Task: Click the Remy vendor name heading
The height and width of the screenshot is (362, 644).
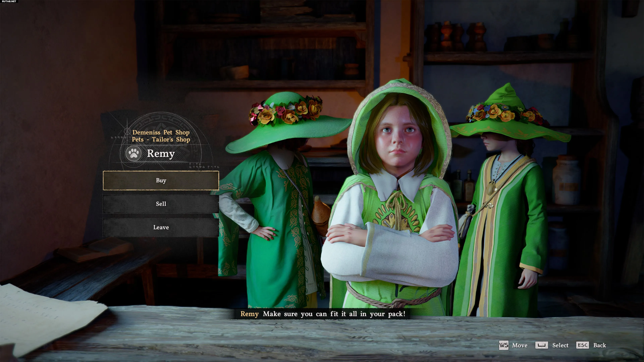Action: 161,153
